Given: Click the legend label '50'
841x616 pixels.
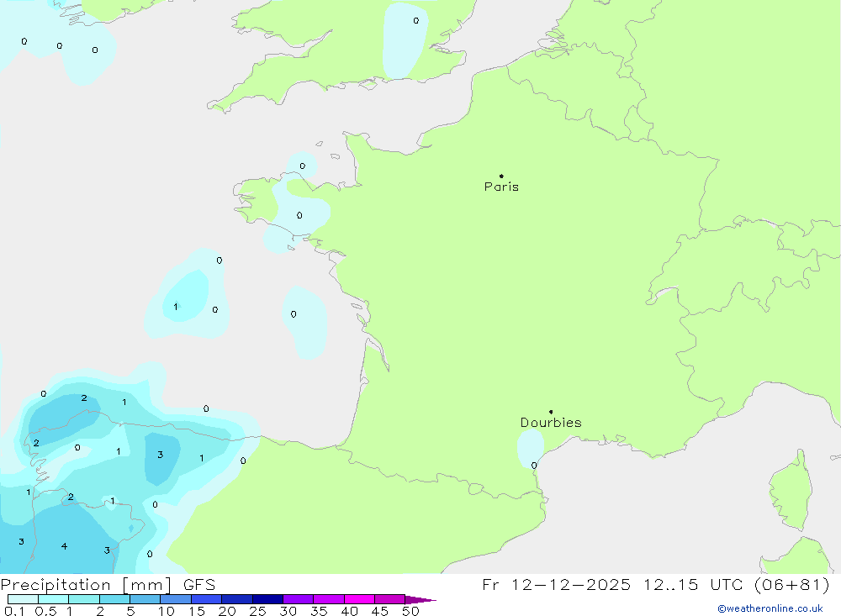Looking at the screenshot, I should click(x=410, y=611).
